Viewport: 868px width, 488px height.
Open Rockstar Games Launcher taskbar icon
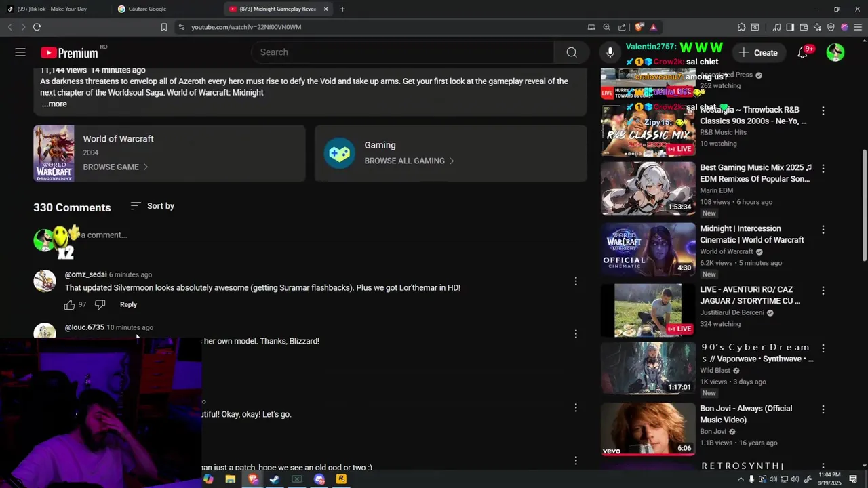pyautogui.click(x=341, y=479)
